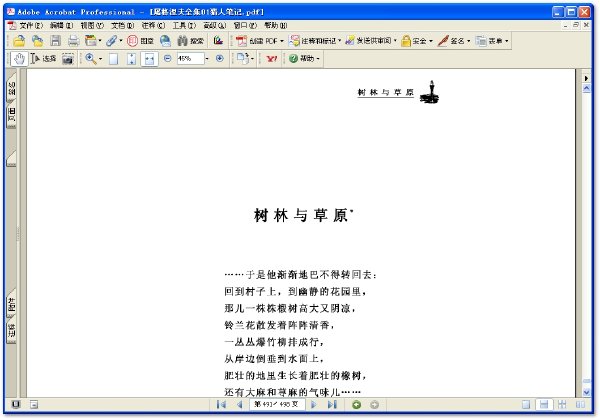Open the Send for Review (发送供审阅) dropdown
600x420 pixels.
coord(371,41)
